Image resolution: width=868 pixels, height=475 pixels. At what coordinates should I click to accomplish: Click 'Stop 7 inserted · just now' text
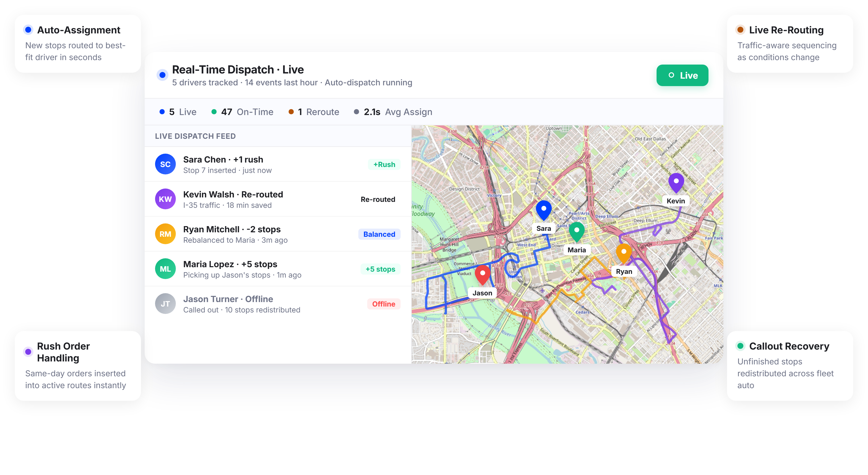(x=228, y=171)
